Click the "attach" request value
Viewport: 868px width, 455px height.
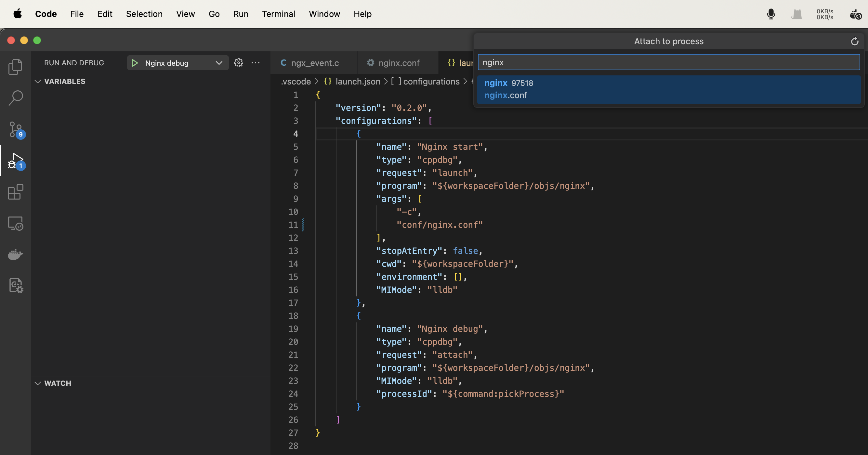coord(452,355)
